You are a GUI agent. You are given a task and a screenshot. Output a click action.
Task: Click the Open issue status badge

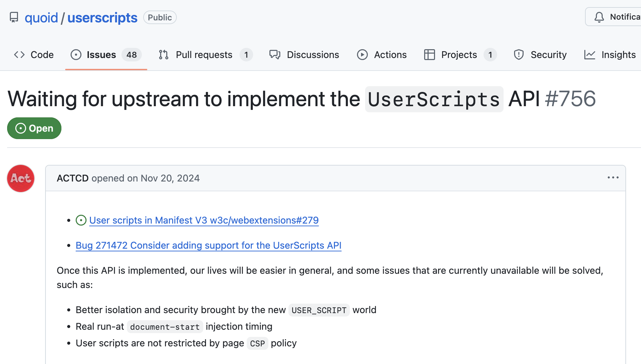[x=34, y=128]
